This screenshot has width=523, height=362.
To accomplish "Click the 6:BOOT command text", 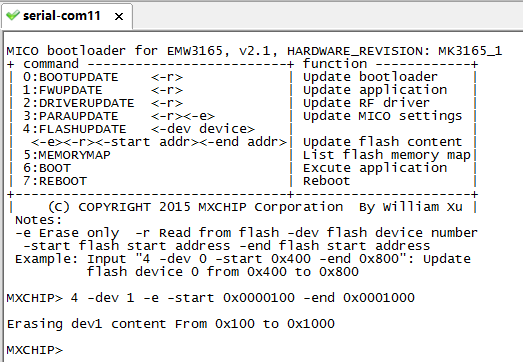I will point(47,168).
